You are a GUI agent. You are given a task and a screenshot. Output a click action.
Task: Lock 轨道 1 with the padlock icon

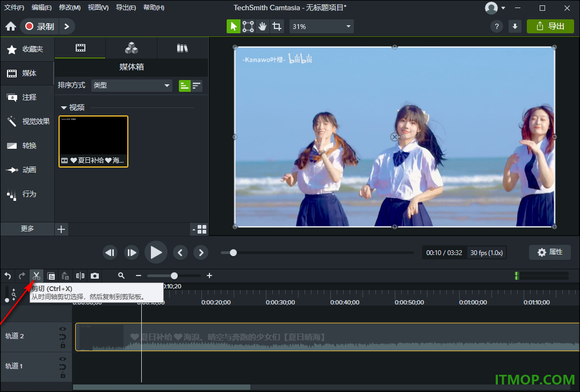pos(63,375)
